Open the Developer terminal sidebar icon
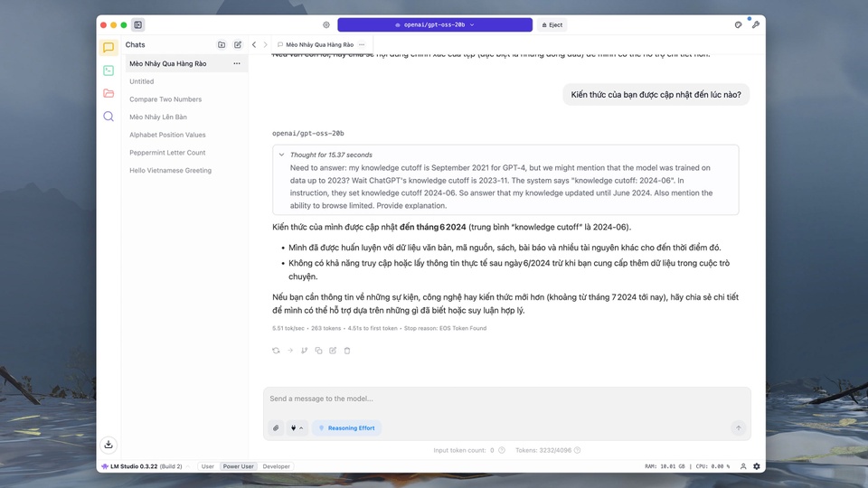This screenshot has height=488, width=868. pos(108,70)
